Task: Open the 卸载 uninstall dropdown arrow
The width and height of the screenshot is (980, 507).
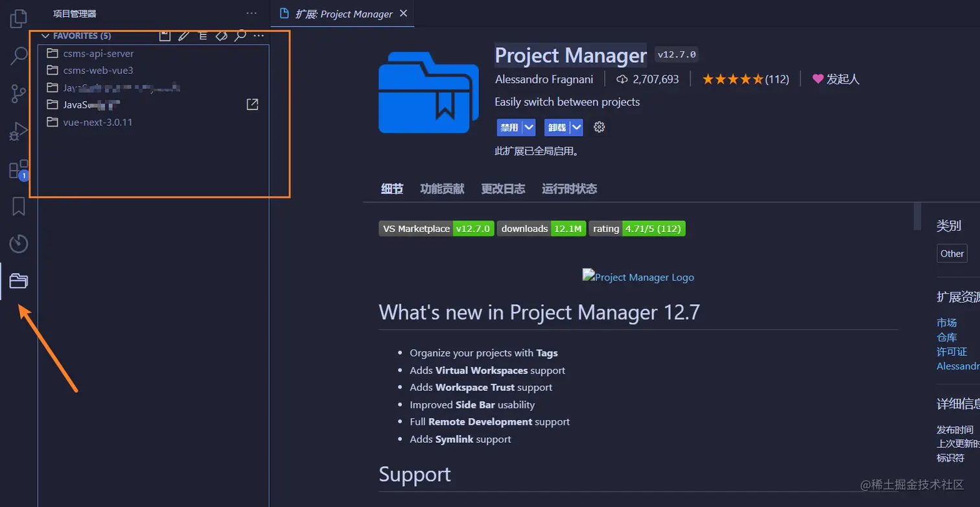Action: (x=577, y=127)
